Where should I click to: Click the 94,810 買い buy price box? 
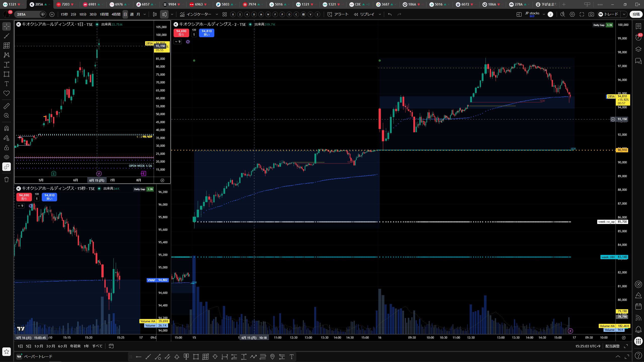click(207, 33)
